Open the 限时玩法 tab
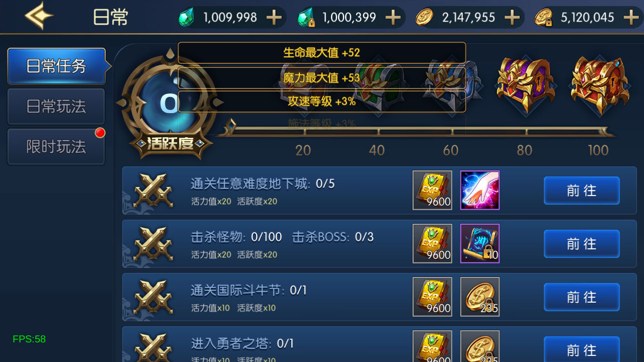Screen dimensions: 644x362 click(x=56, y=146)
